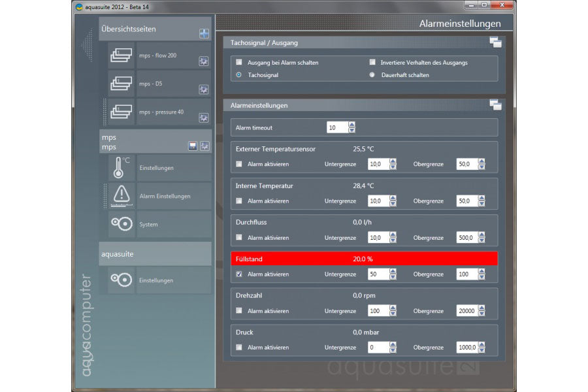Uncheck Füllstand 'Alarm aktivieren' checkbox
The image size is (588, 392).
click(239, 274)
